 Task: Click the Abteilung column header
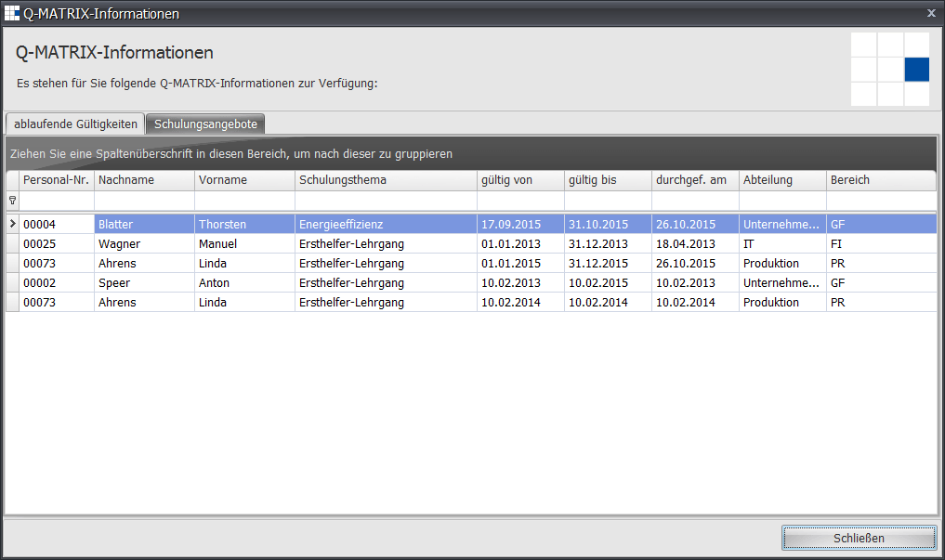click(x=782, y=180)
